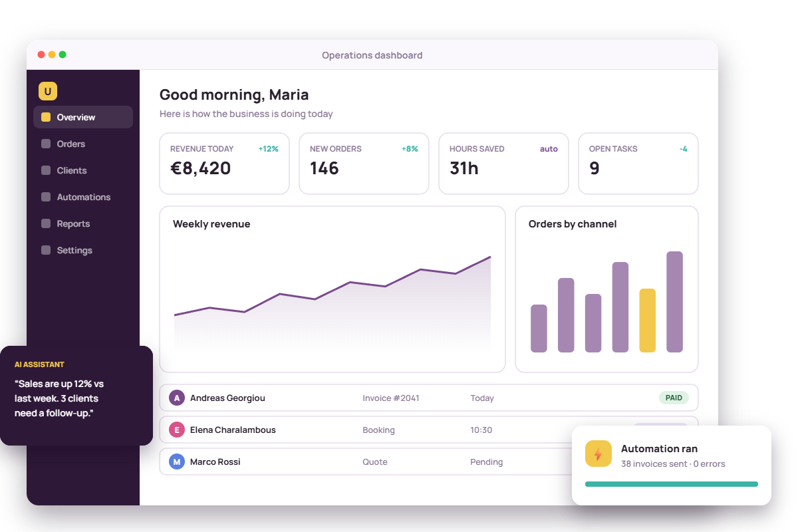Click Invoice #2041 in the list
798x532 pixels.
391,398
